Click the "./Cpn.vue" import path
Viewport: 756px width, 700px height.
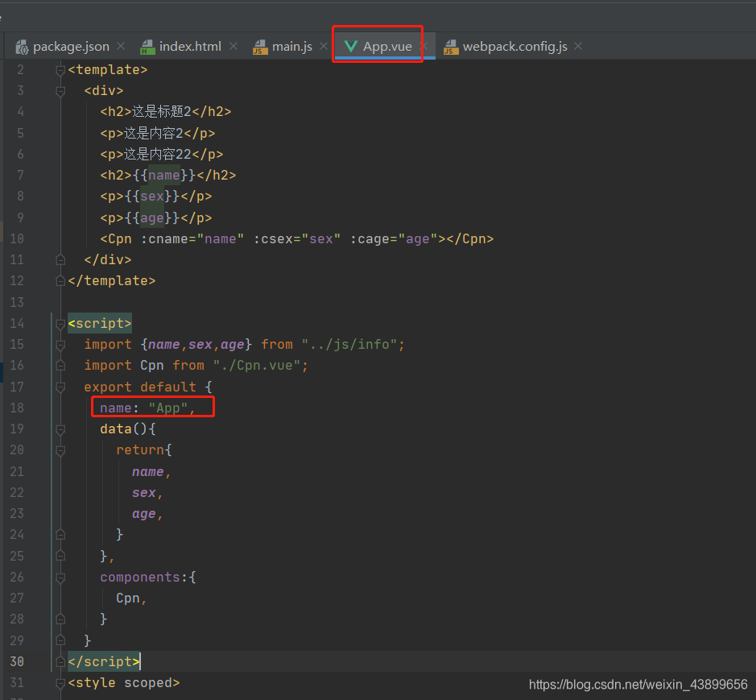pos(257,366)
